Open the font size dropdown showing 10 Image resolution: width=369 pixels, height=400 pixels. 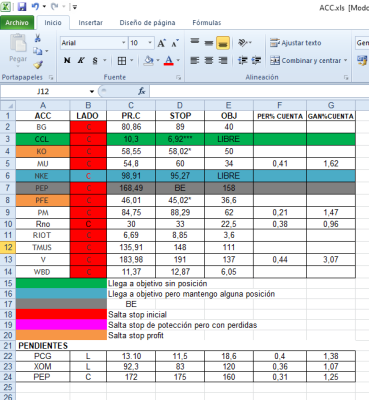pyautogui.click(x=150, y=43)
